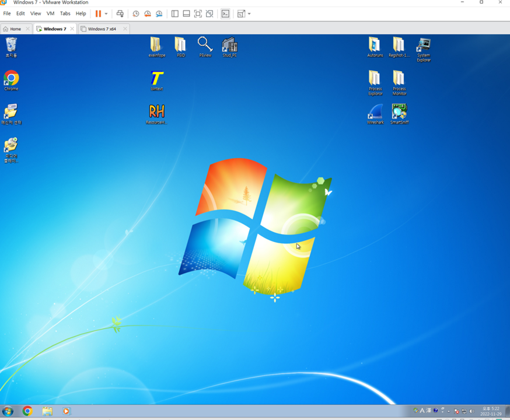Viewport: 510px width, 420px height.
Task: Toggle the thumbnail bar view icon
Action: [186, 13]
